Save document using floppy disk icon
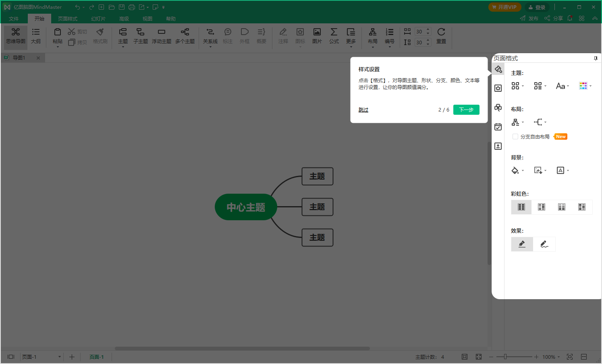 122,7
